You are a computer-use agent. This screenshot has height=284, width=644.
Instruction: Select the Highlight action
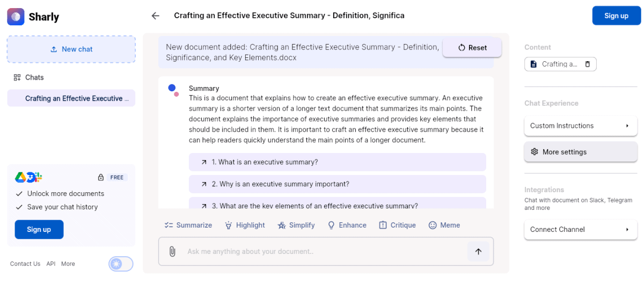(245, 225)
